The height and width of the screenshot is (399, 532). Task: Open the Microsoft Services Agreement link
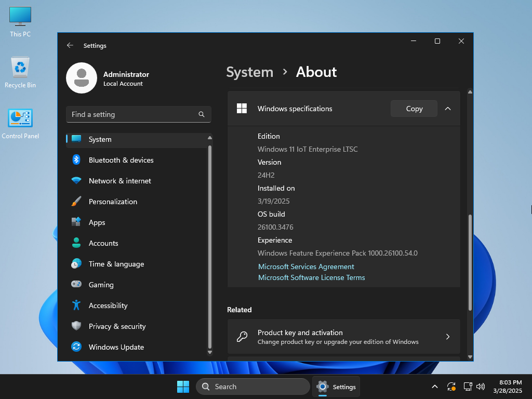(306, 267)
